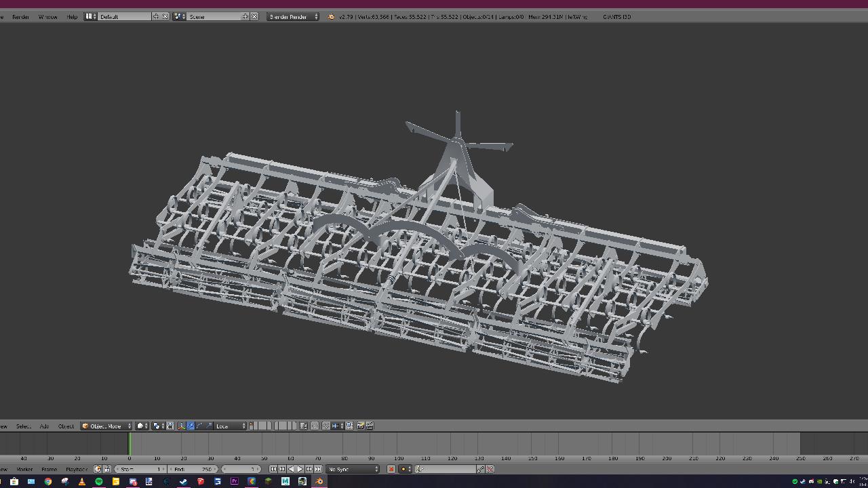
Task: Open Spotify from the taskbar
Action: [99, 481]
